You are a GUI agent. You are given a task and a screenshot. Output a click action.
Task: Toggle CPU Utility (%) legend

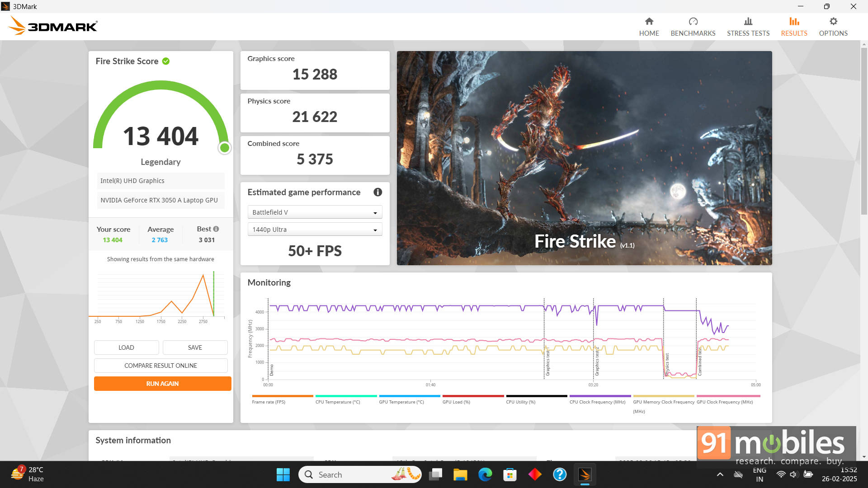click(536, 399)
